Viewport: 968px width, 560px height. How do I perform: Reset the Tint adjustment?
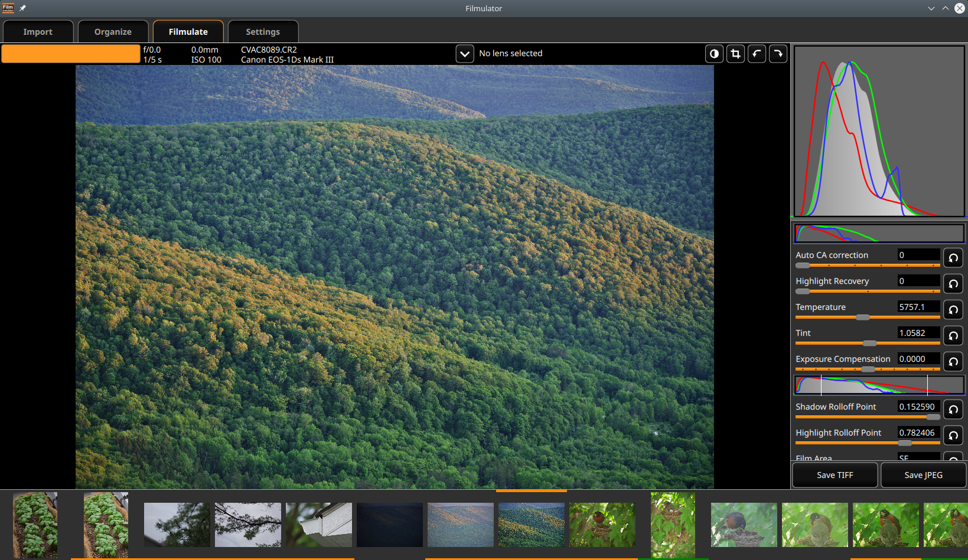click(953, 335)
